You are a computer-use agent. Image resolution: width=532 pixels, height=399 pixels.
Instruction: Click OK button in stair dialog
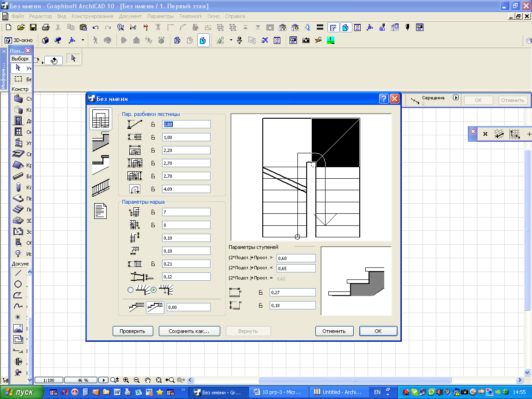point(378,331)
